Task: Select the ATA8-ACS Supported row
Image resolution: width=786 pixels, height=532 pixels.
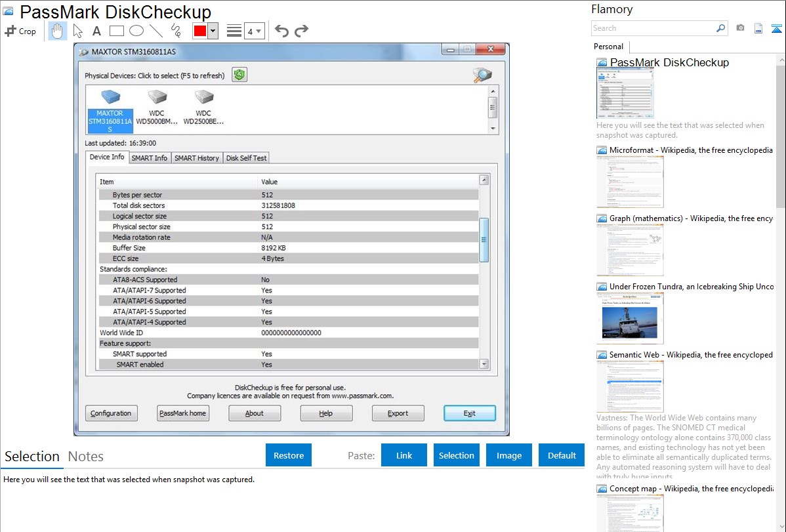Action: tap(288, 279)
